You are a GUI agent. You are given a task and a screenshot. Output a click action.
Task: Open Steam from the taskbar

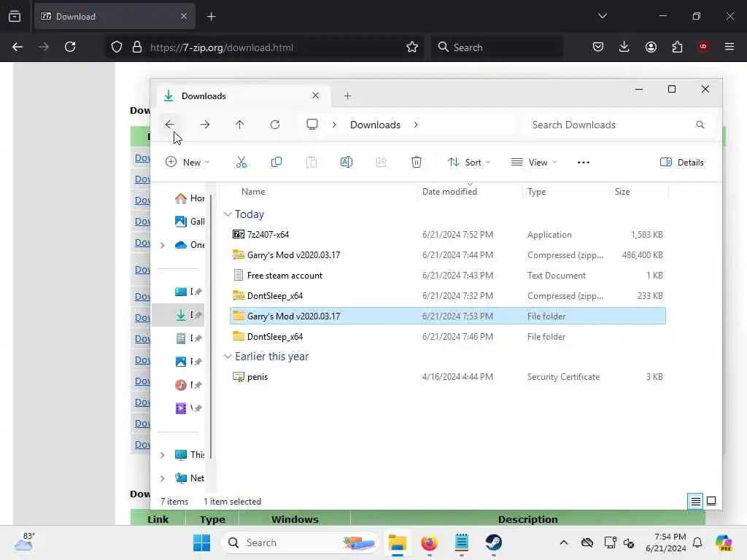tap(494, 542)
